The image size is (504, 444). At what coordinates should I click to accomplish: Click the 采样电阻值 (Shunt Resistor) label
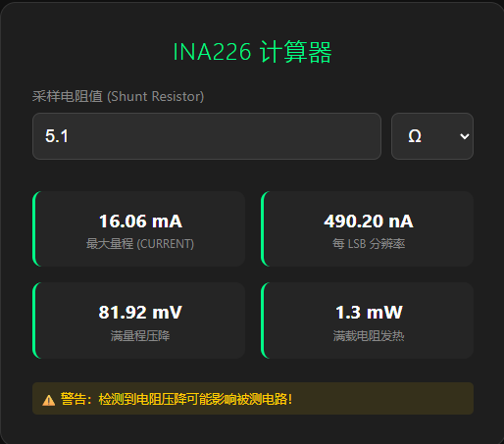tap(118, 96)
